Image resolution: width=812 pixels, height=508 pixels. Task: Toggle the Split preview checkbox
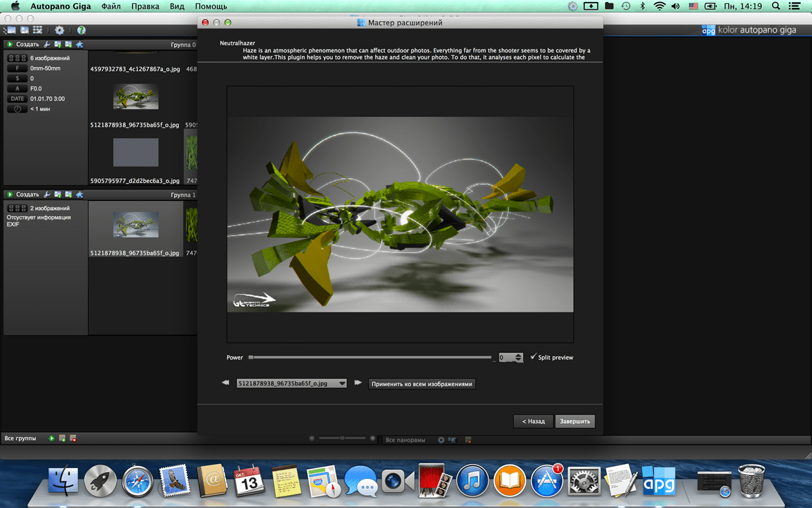point(534,357)
